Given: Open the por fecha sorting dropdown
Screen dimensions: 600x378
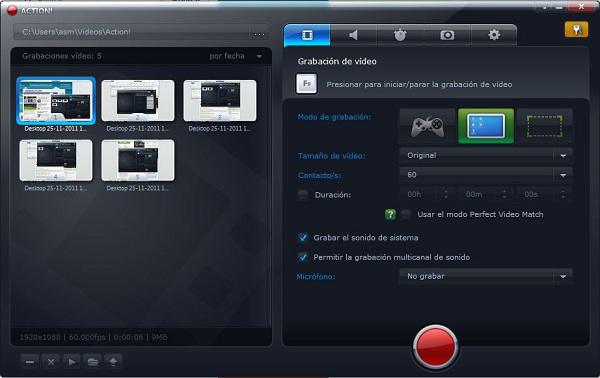Looking at the screenshot, I should coord(235,56).
